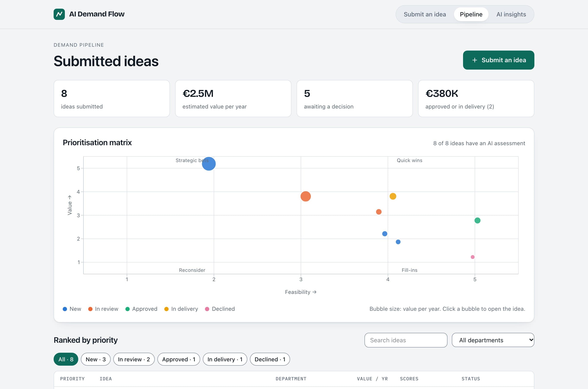Filter by Approved · 1 chip

pos(179,359)
